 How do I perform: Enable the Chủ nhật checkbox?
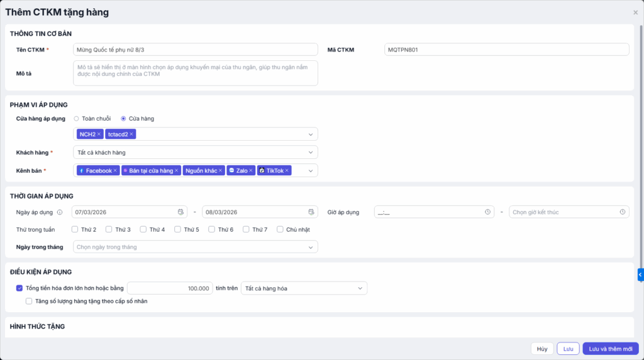click(x=280, y=229)
